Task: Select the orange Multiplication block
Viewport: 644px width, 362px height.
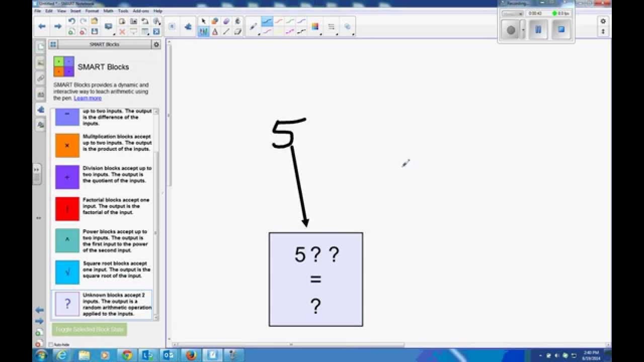Action: (x=67, y=145)
